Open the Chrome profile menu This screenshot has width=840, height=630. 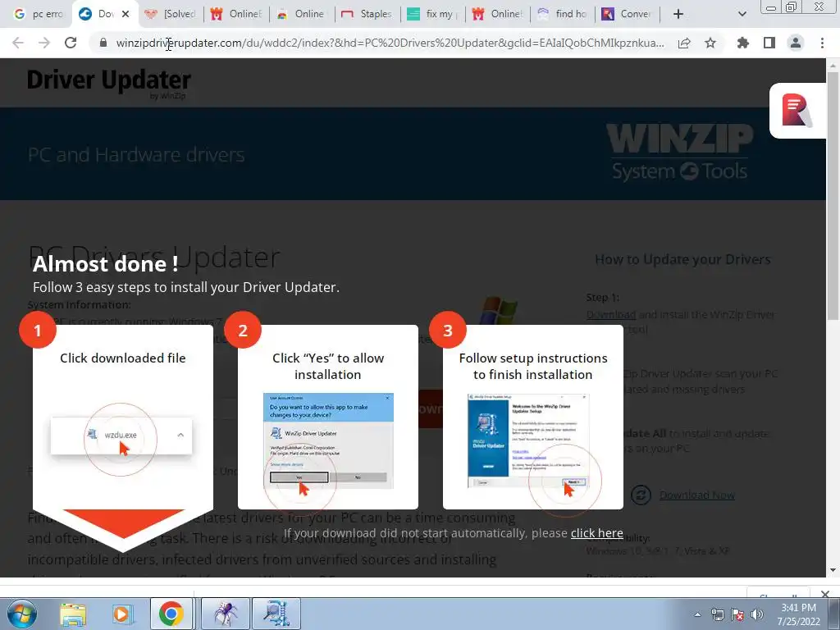796,43
